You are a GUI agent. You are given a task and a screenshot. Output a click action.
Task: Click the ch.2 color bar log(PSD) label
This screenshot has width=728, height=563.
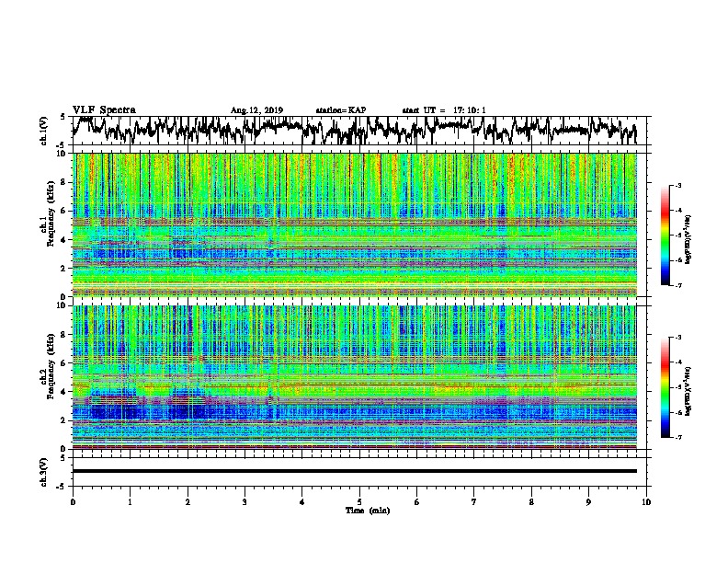tap(688, 391)
